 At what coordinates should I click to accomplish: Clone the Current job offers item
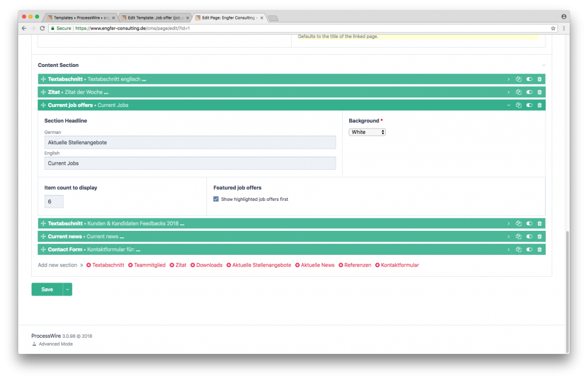[x=519, y=105]
